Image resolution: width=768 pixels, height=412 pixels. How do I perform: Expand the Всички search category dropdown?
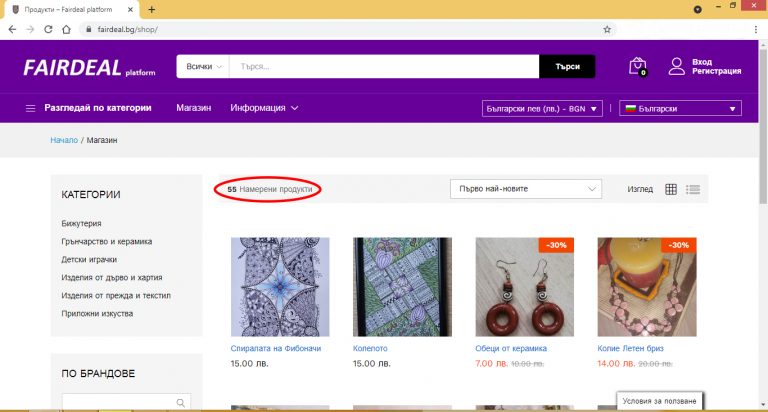click(x=203, y=67)
